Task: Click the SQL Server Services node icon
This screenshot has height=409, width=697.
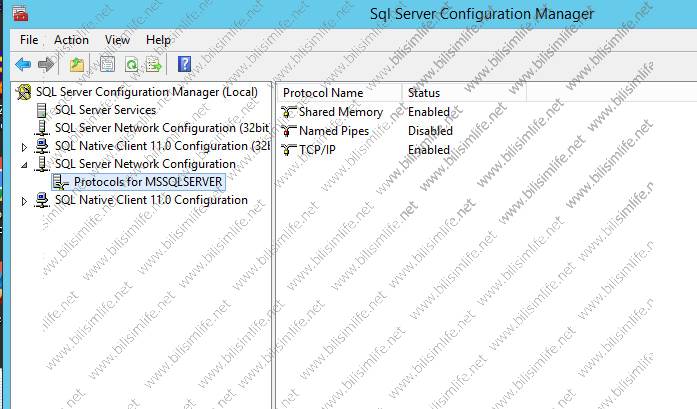Action: (42, 110)
